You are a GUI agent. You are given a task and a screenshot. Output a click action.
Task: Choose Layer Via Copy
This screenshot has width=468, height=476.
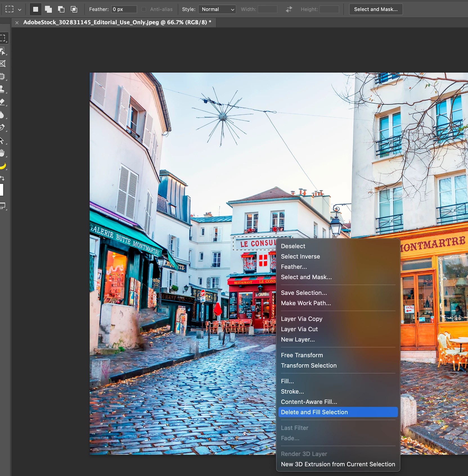pyautogui.click(x=338, y=319)
